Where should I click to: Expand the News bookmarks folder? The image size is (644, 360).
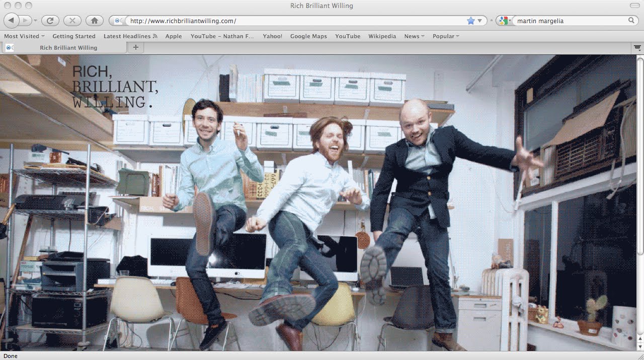(x=414, y=36)
